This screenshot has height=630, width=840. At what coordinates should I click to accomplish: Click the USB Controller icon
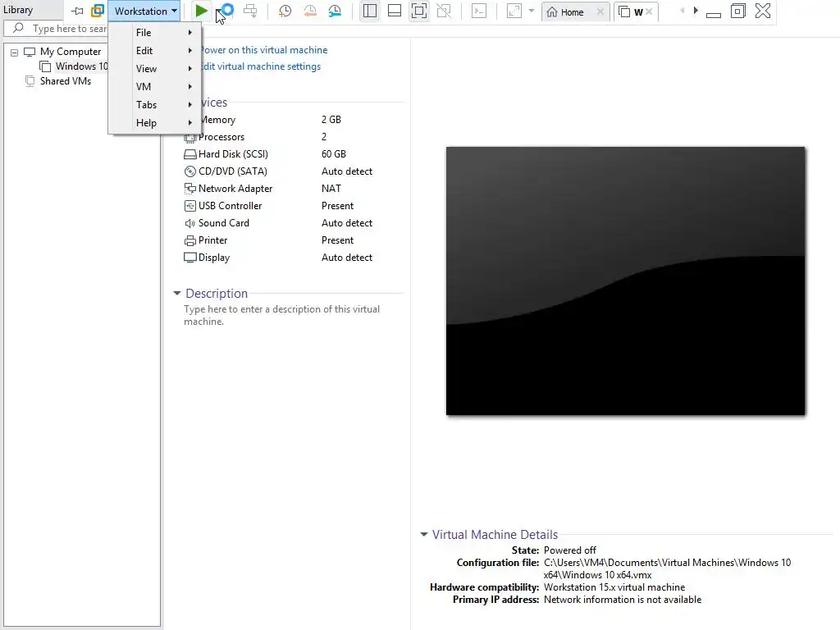click(x=189, y=206)
